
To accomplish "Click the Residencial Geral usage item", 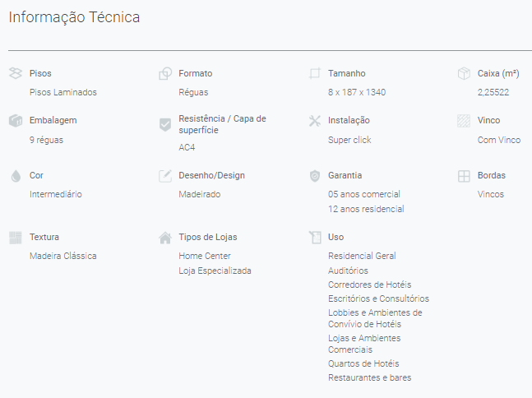I will pos(362,256).
